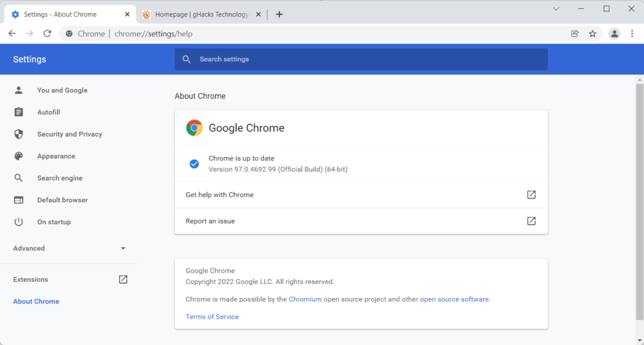Screen dimensions: 644x345
Task: Open the Autofill settings page
Action: pyautogui.click(x=48, y=112)
